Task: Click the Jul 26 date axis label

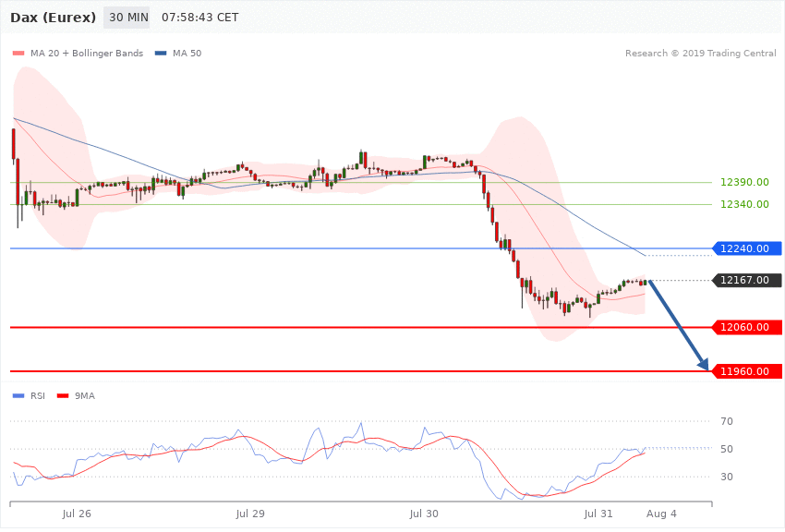Action: tap(77, 514)
